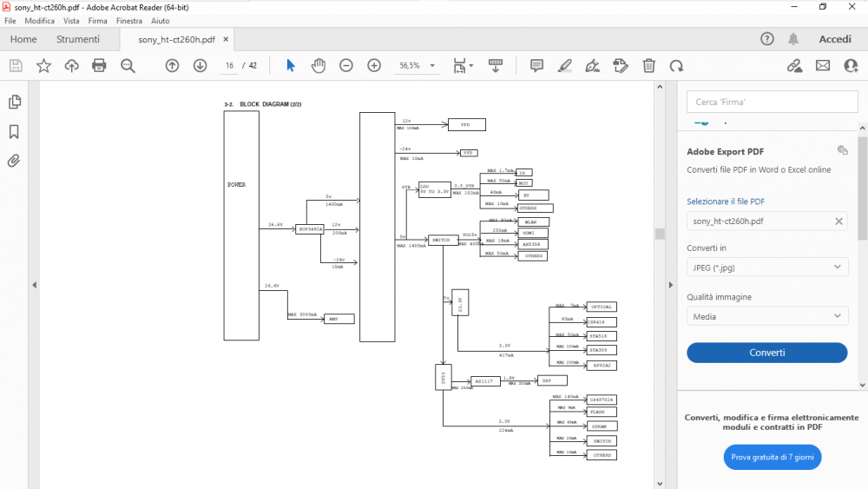The height and width of the screenshot is (489, 868).
Task: Click the selection arrow tool
Action: coord(291,65)
